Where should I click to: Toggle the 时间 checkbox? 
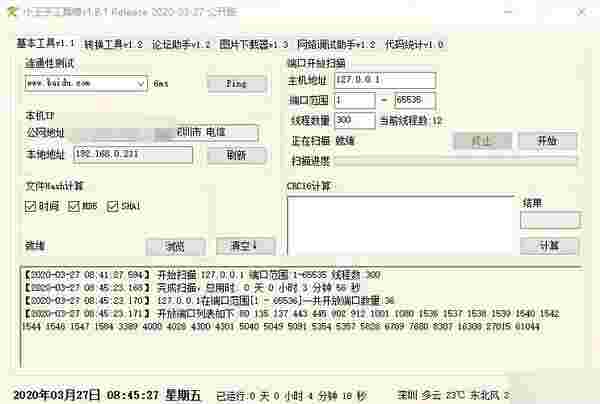coord(42,206)
